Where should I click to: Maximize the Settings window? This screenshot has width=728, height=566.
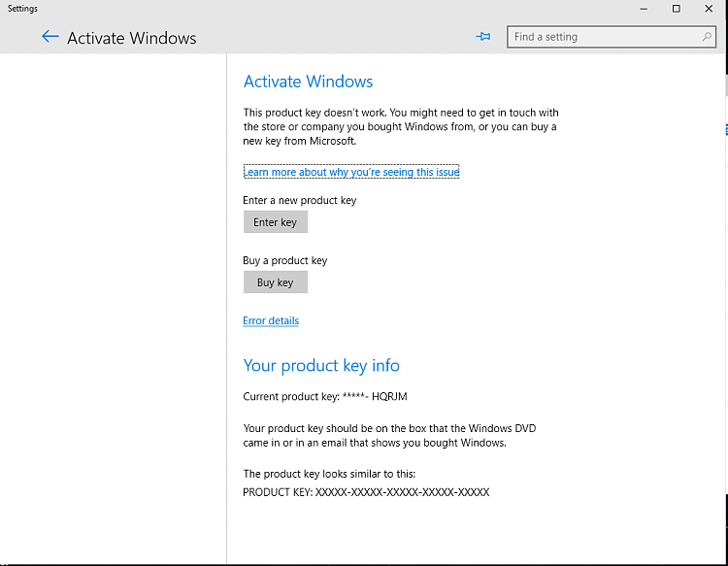(676, 9)
